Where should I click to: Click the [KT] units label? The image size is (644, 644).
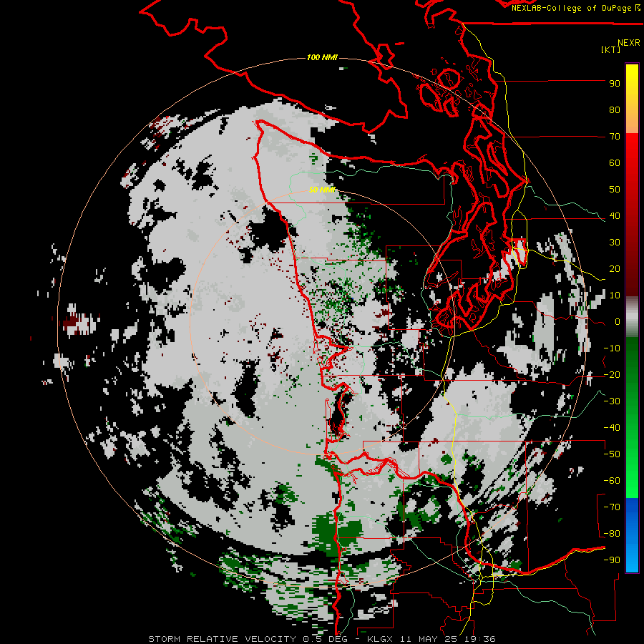pyautogui.click(x=611, y=49)
